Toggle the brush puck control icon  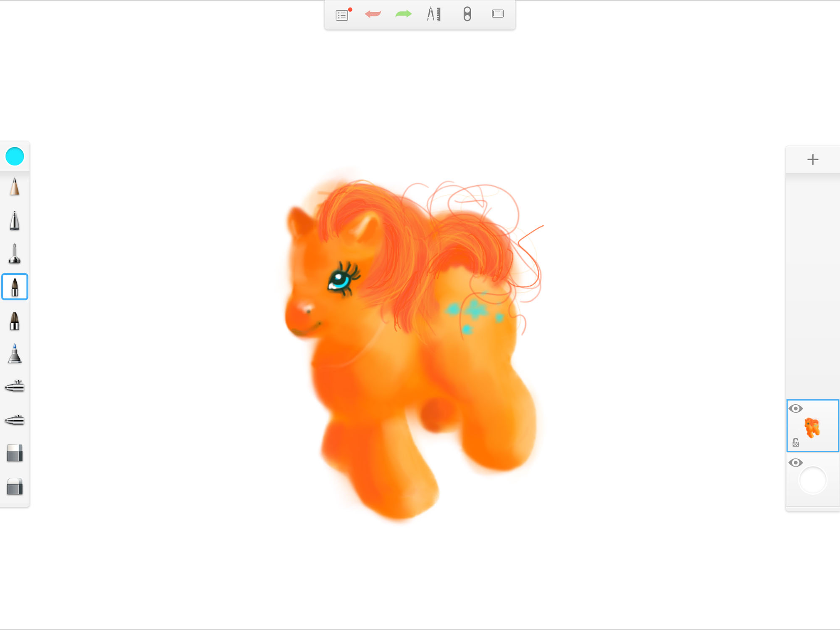467,14
